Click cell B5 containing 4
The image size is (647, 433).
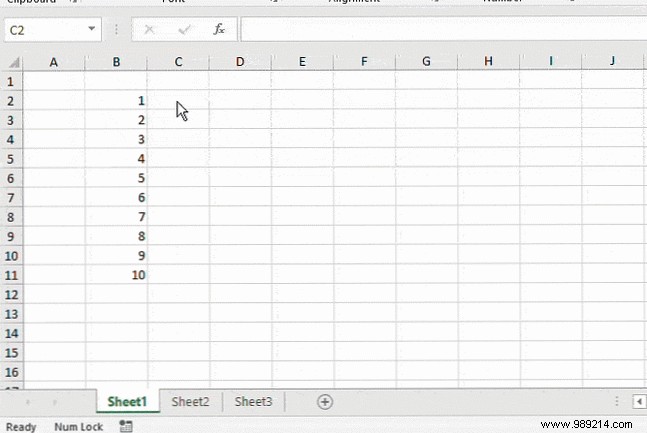(116, 159)
